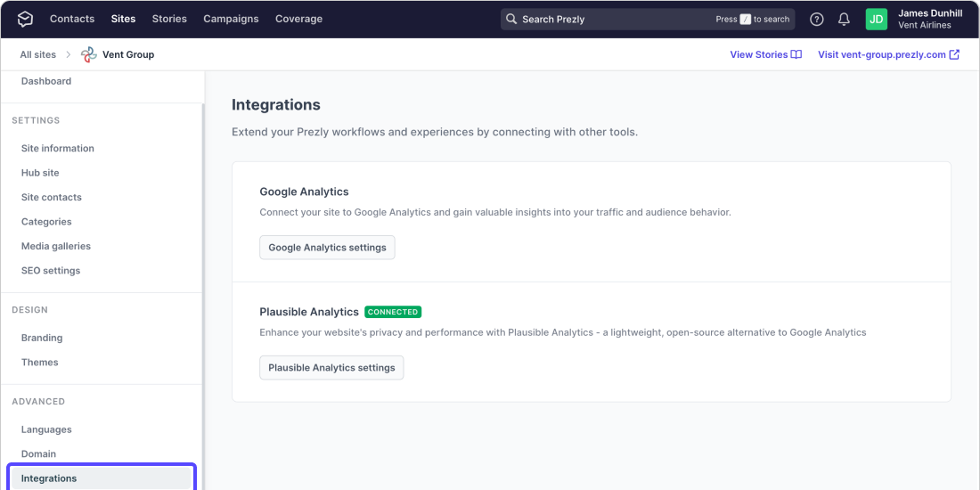The width and height of the screenshot is (980, 490).
Task: Open the notifications bell icon
Action: pyautogui.click(x=843, y=19)
